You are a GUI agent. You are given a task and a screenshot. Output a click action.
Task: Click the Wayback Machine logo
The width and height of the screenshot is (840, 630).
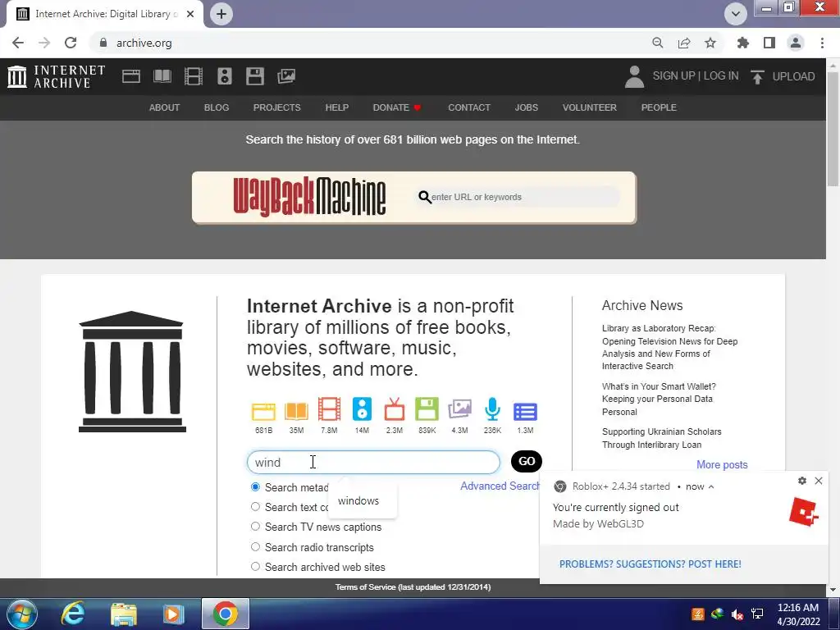coord(309,197)
